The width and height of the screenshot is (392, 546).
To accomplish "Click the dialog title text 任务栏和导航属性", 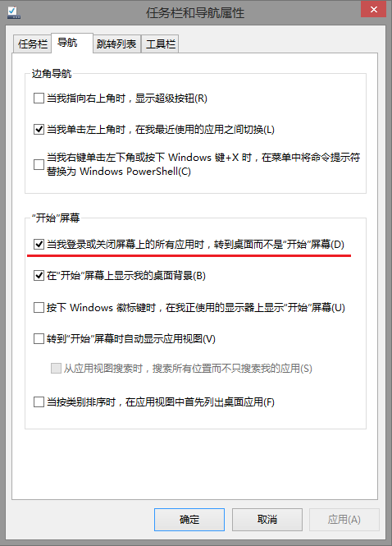I will click(195, 13).
